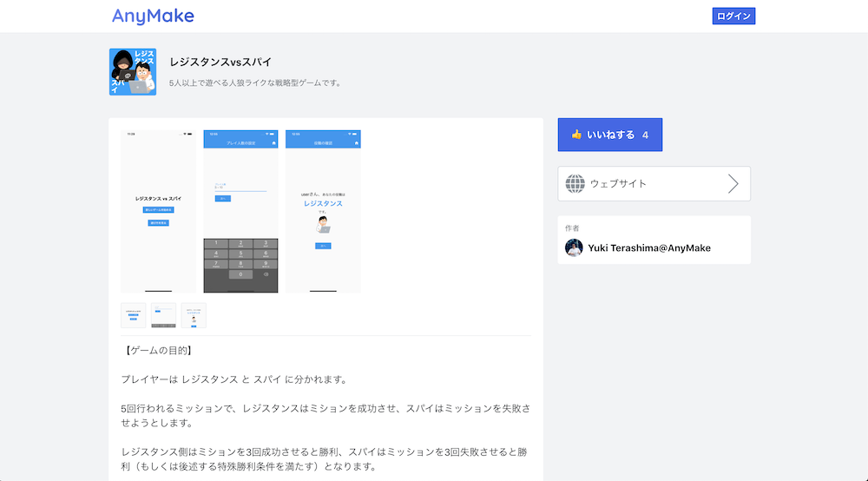The width and height of the screenshot is (868, 481).
Task: Click the レジスタンスvsスパイ title text
Action: point(220,62)
